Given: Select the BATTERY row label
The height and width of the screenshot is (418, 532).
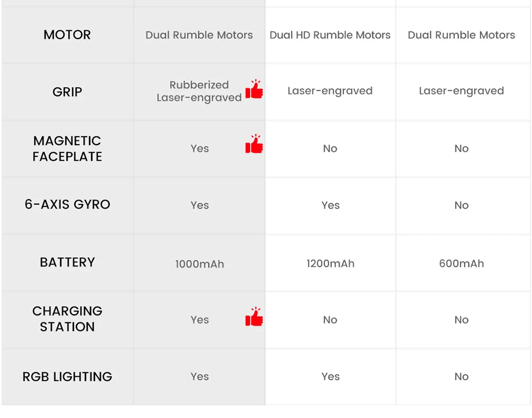Looking at the screenshot, I should (67, 262).
